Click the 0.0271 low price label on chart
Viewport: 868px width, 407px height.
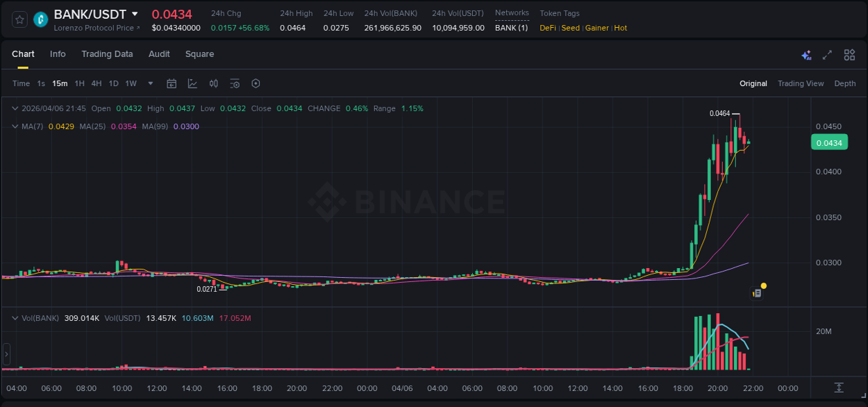pos(207,289)
